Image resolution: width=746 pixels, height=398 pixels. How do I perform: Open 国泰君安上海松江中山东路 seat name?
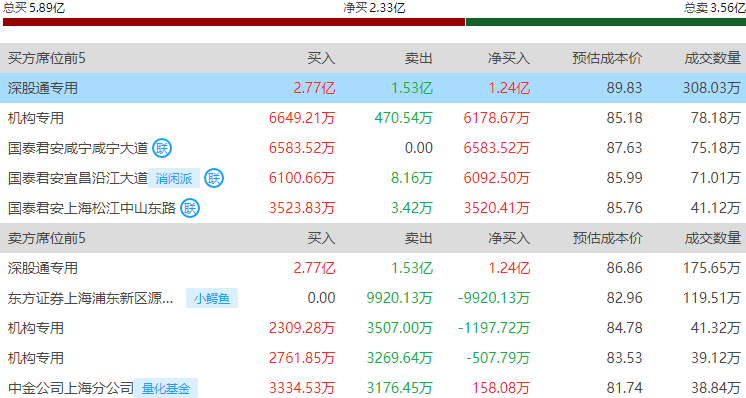click(92, 208)
